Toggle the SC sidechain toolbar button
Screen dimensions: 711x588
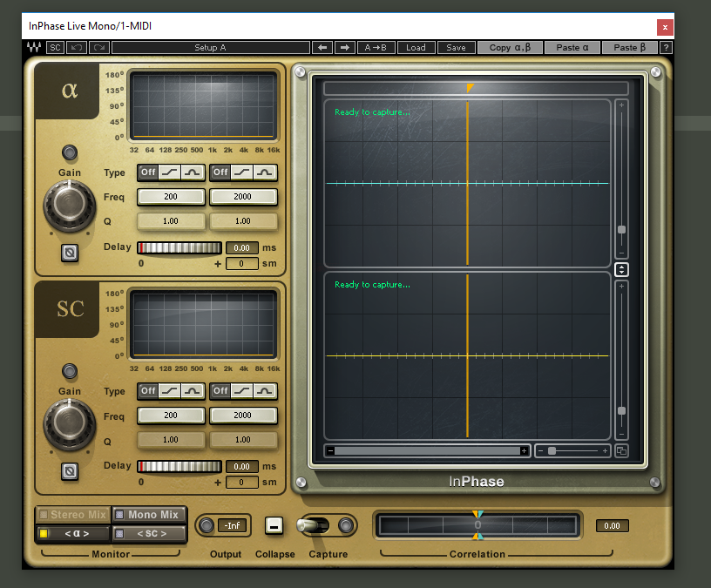point(55,48)
